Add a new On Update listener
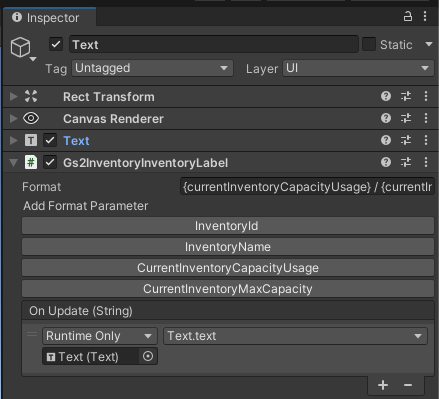The image size is (439, 399). click(383, 385)
